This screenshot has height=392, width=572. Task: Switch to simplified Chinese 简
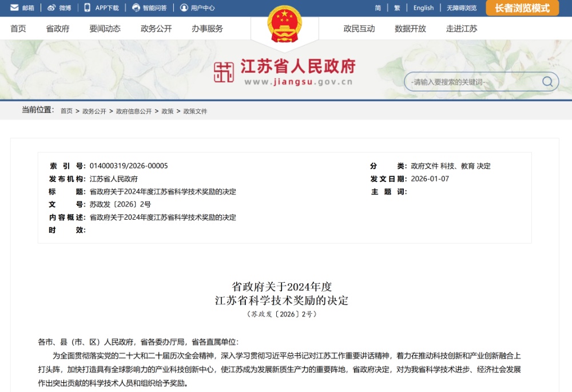(378, 8)
